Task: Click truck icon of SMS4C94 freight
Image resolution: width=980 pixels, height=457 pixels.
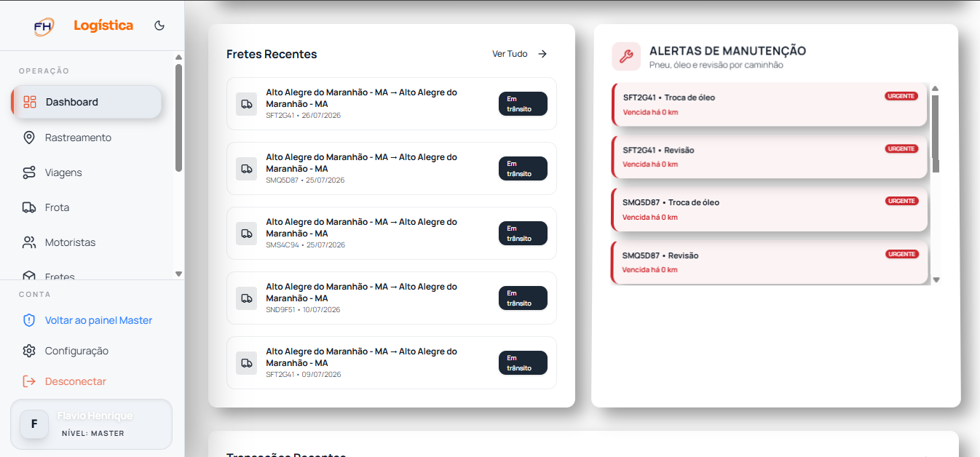Action: (247, 234)
